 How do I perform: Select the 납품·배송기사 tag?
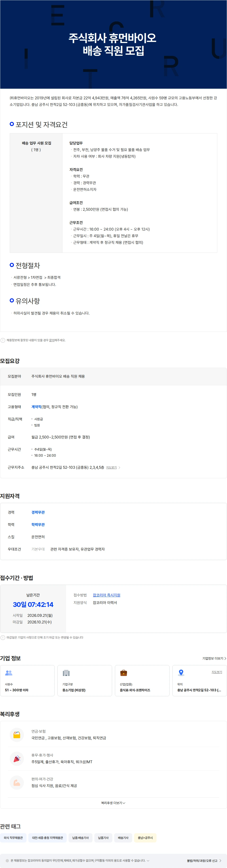tap(80, 838)
